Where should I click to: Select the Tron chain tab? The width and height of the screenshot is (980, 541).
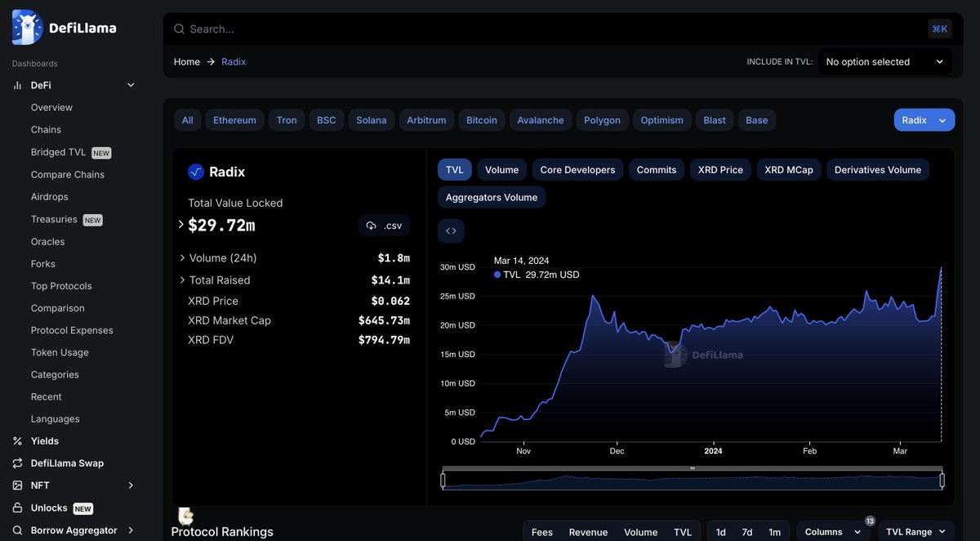pyautogui.click(x=287, y=120)
